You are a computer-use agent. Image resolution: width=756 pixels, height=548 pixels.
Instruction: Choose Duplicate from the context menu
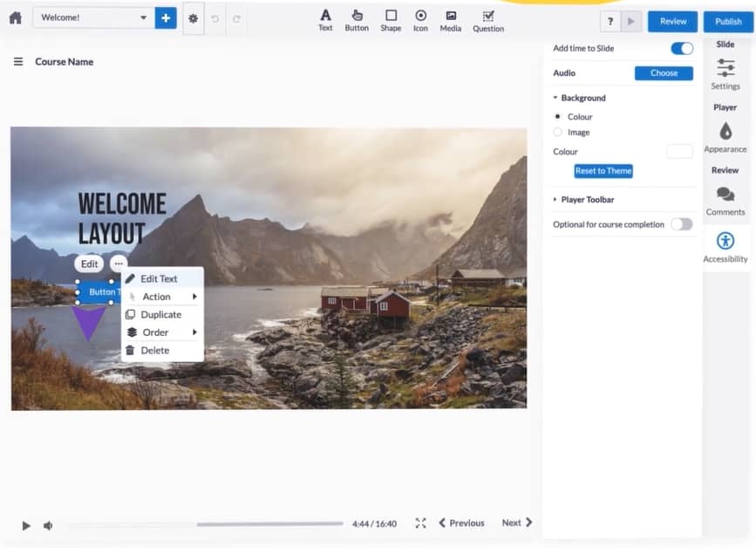click(161, 314)
